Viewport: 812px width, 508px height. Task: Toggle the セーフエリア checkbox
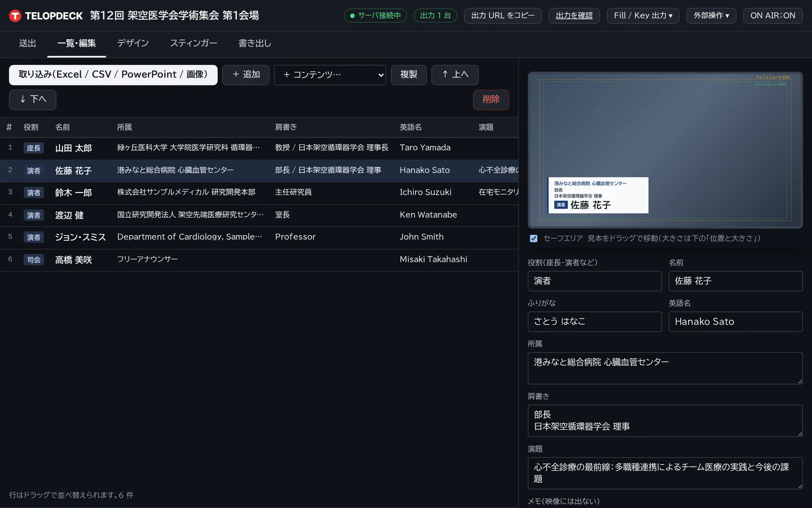533,238
